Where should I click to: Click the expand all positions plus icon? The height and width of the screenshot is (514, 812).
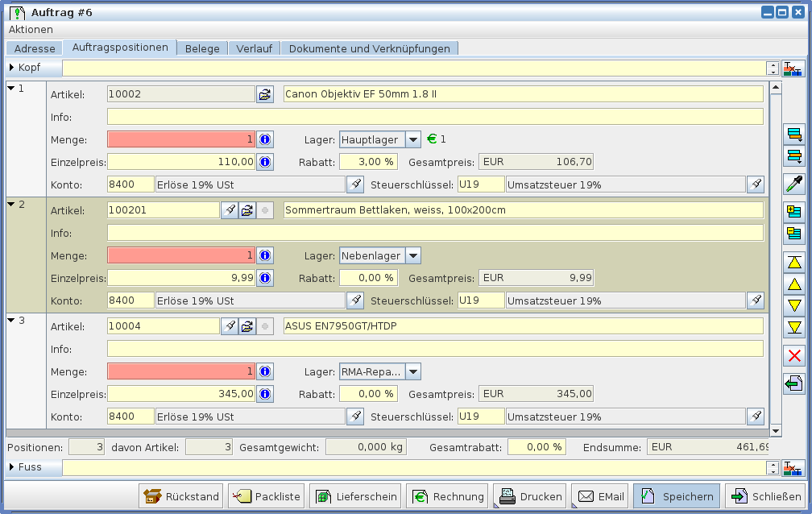(x=794, y=212)
